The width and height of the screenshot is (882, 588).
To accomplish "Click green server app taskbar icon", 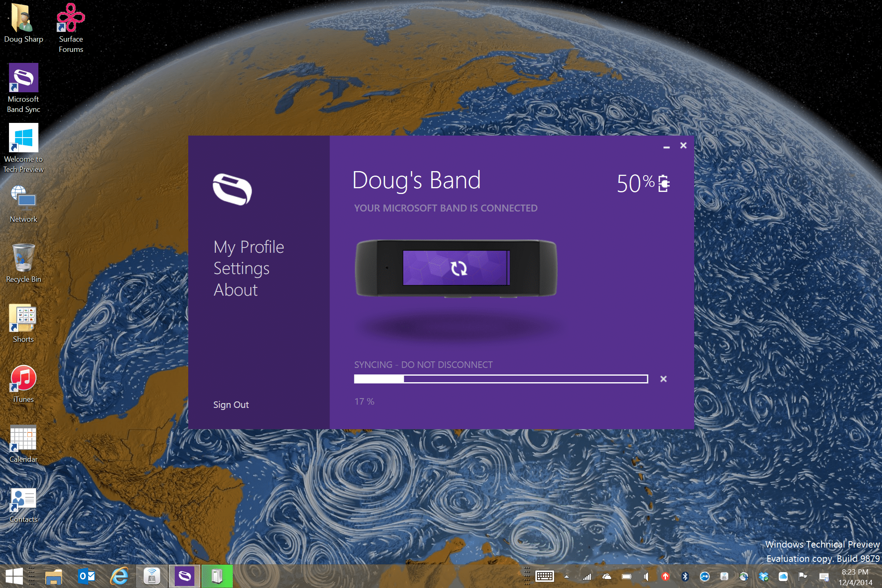I will point(217,577).
